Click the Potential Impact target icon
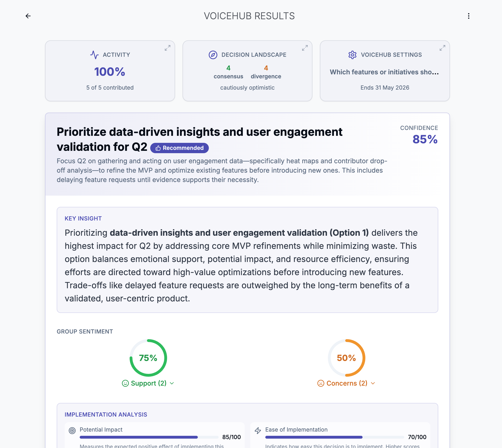The image size is (502, 448). pos(72,430)
